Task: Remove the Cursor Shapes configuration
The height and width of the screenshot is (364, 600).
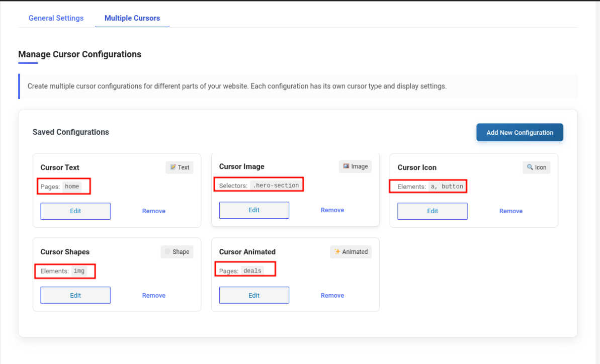Action: pyautogui.click(x=154, y=295)
